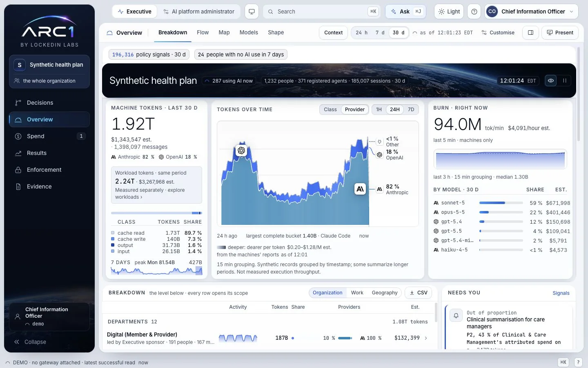Open Chief Information Officer user dropdown
Screen dimensions: 588x368
(531, 11)
